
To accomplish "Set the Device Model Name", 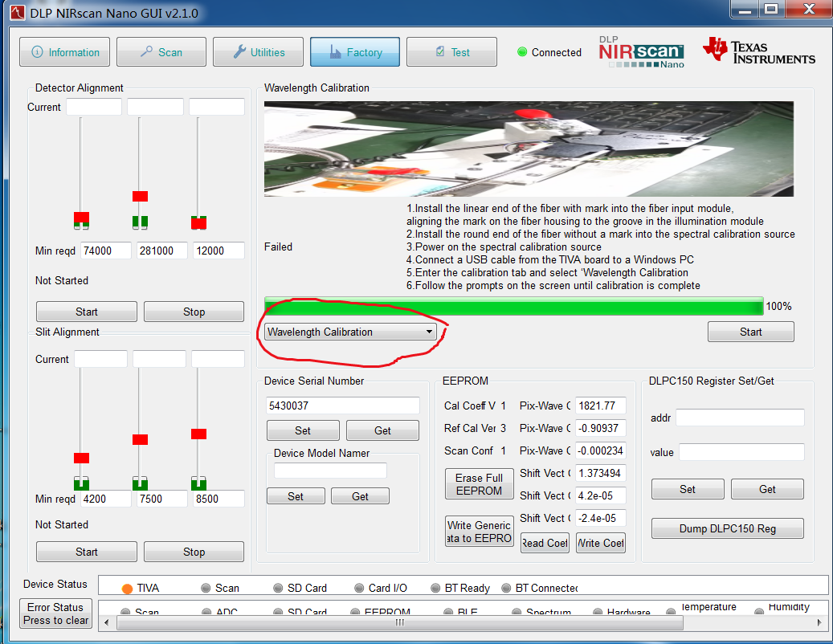I will [x=296, y=496].
